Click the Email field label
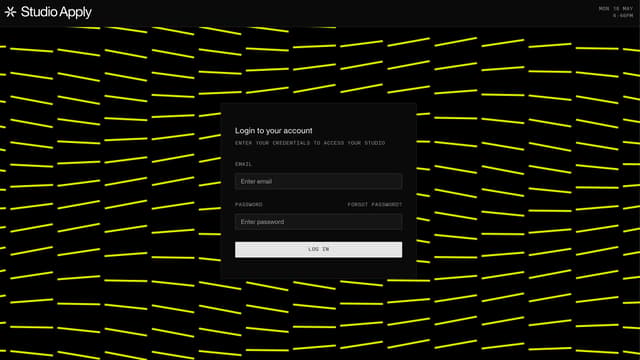Image resolution: width=640 pixels, height=360 pixels. (x=243, y=164)
